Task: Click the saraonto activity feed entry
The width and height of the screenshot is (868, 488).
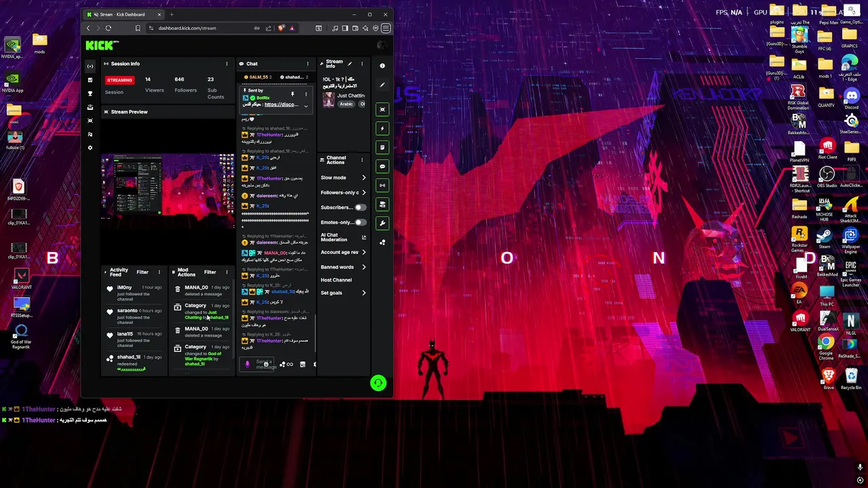Action: pyautogui.click(x=135, y=316)
